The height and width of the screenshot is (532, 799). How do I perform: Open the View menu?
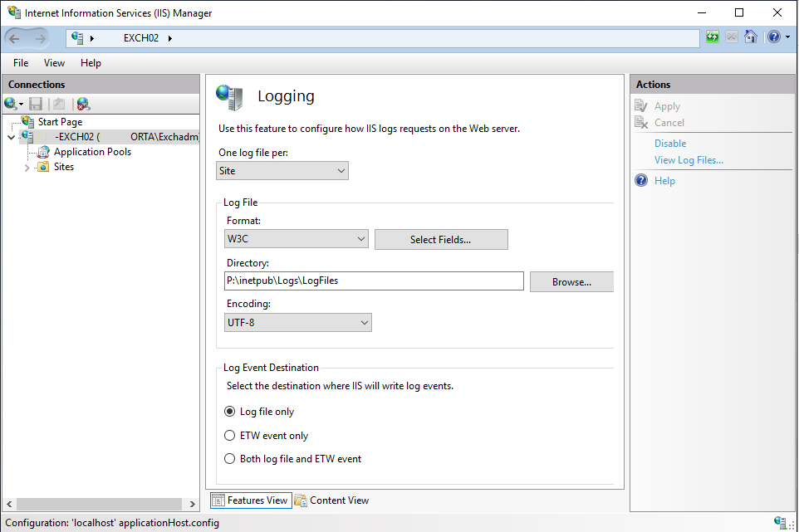[54, 62]
